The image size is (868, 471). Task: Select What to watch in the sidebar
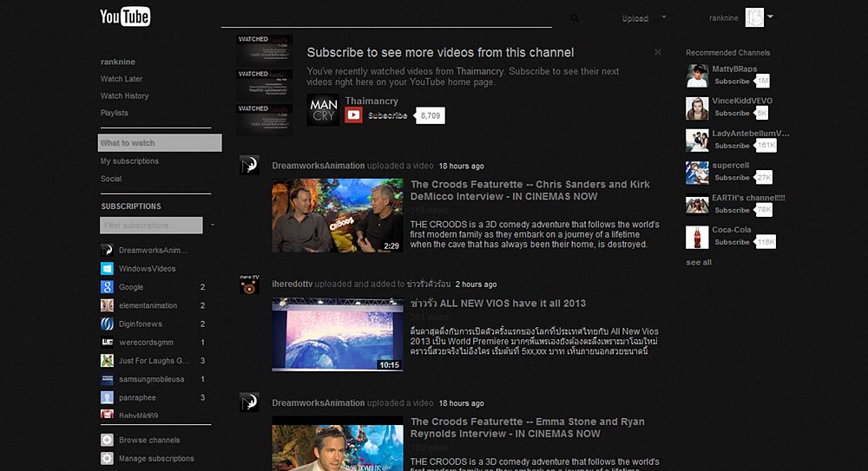[160, 143]
